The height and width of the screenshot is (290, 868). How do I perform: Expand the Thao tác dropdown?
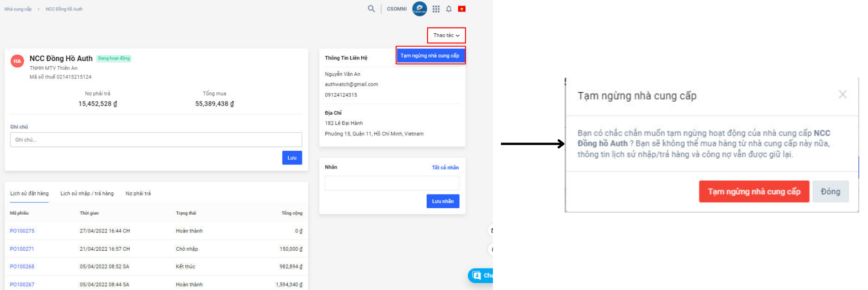(446, 35)
